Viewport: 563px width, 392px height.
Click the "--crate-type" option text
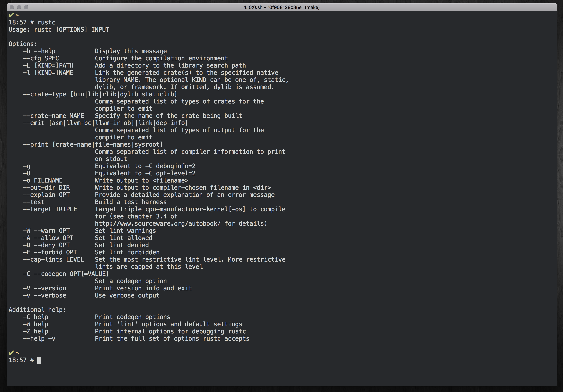44,94
